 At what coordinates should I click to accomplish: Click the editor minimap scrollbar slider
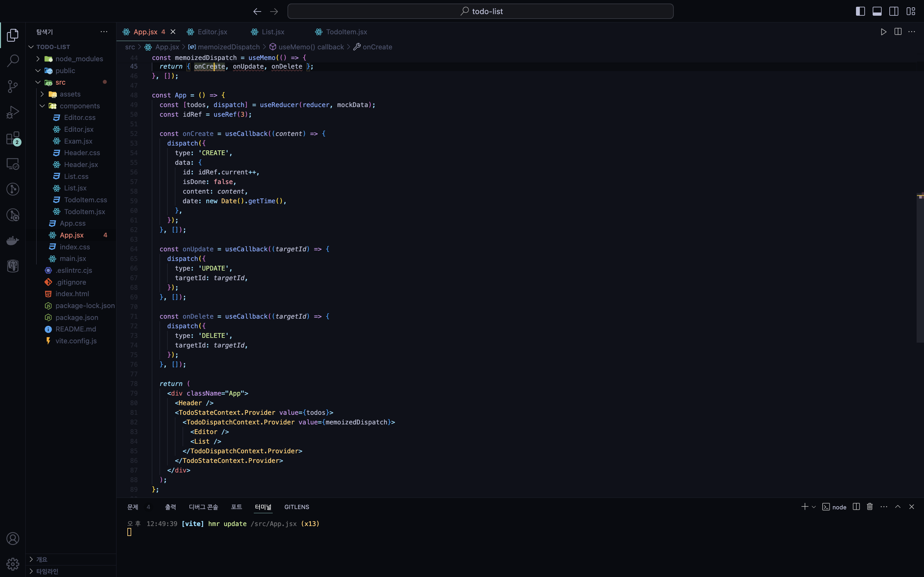pyautogui.click(x=920, y=267)
